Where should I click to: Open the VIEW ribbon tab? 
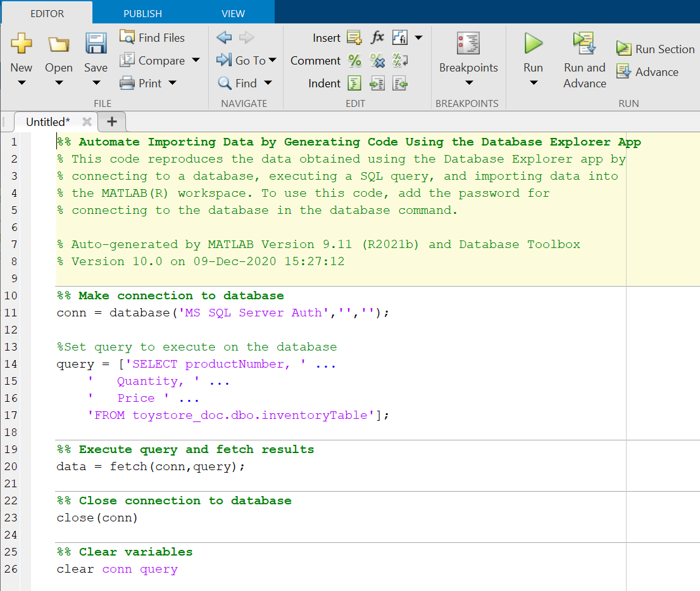[233, 13]
